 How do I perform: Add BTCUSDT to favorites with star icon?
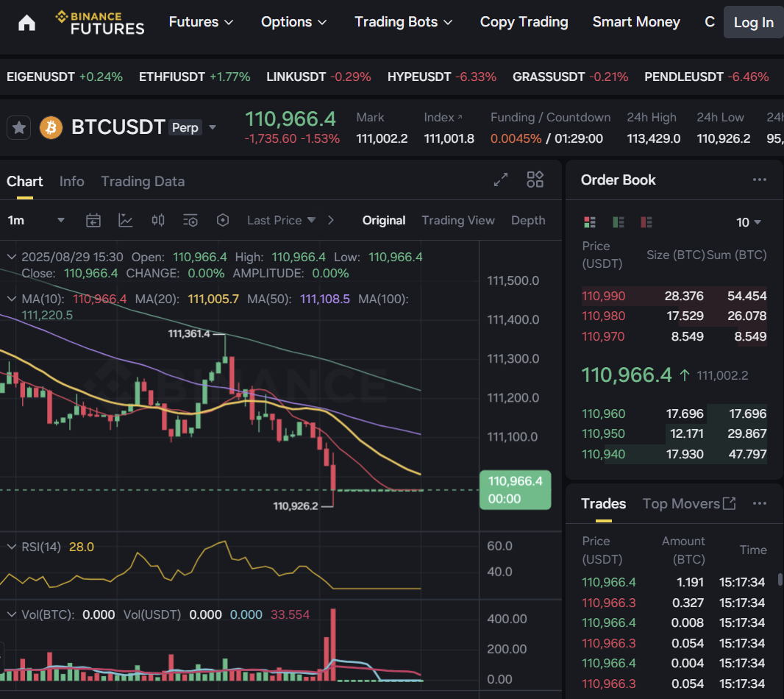tap(19, 128)
